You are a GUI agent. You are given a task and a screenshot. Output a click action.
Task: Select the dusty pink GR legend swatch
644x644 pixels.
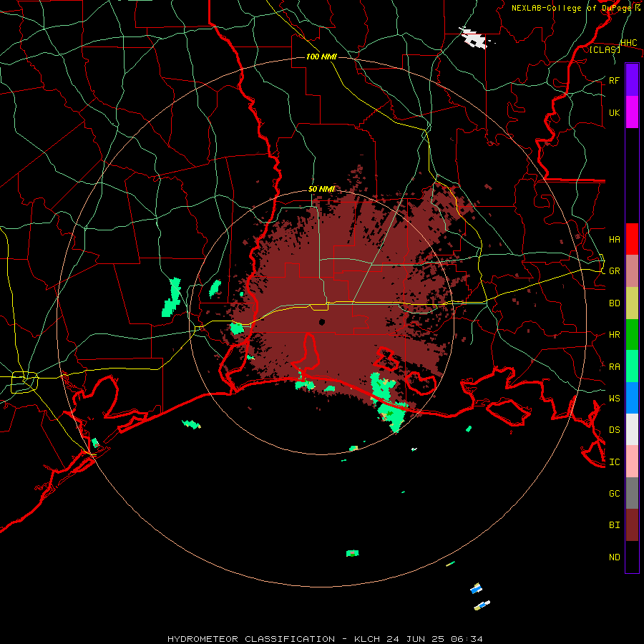[x=632, y=271]
